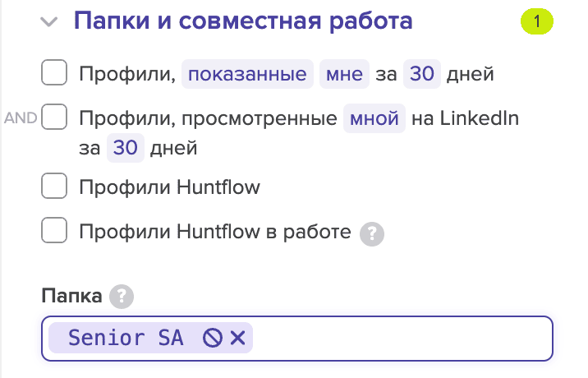The width and height of the screenshot is (588, 378).
Task: Click the Senior SA folder tag
Action: [x=126, y=338]
